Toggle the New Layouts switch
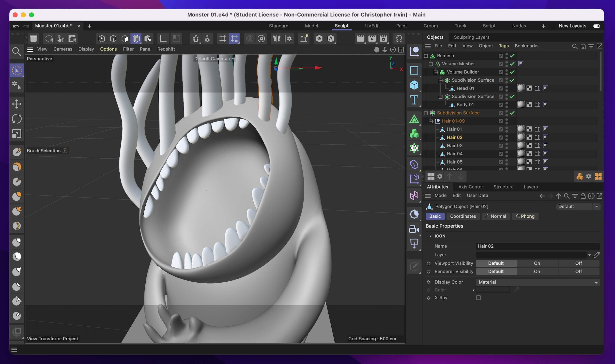 click(x=597, y=26)
